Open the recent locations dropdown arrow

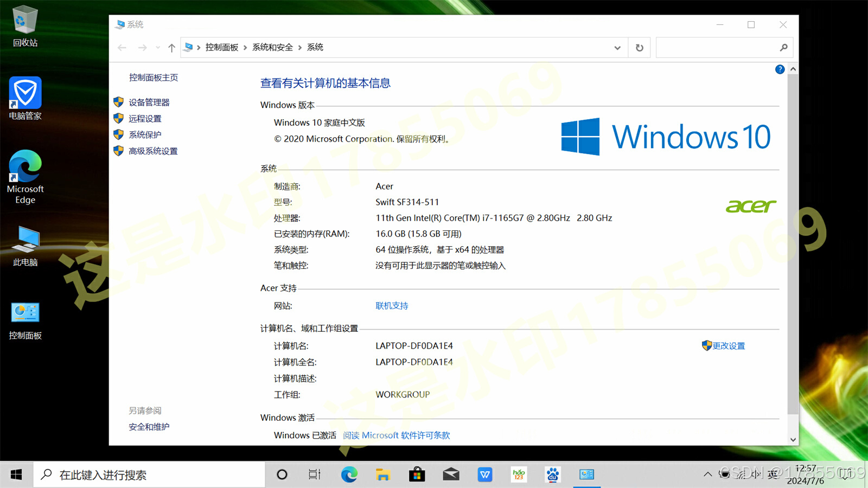click(158, 48)
